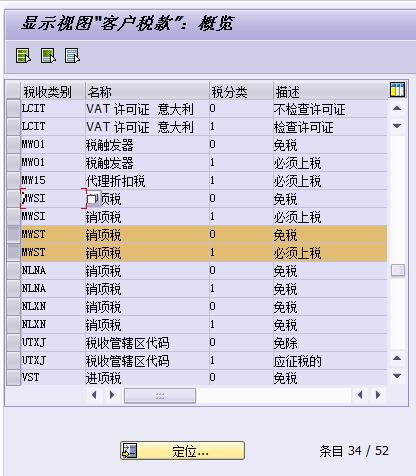Select row selector for LCIT 检查许可证

pyautogui.click(x=13, y=127)
